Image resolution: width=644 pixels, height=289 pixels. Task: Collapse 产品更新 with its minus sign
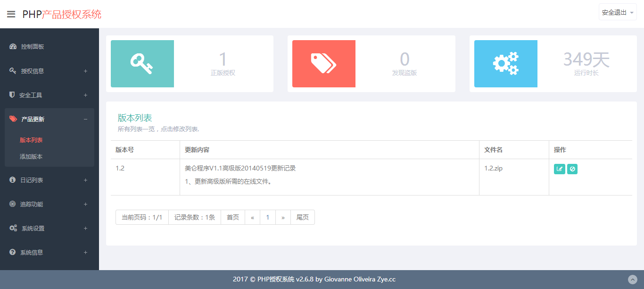pos(85,119)
